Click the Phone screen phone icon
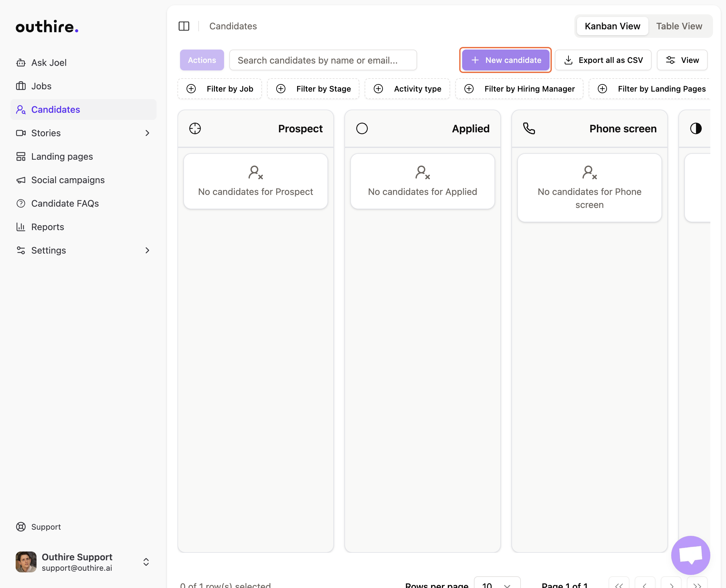This screenshot has height=588, width=726. (x=529, y=129)
